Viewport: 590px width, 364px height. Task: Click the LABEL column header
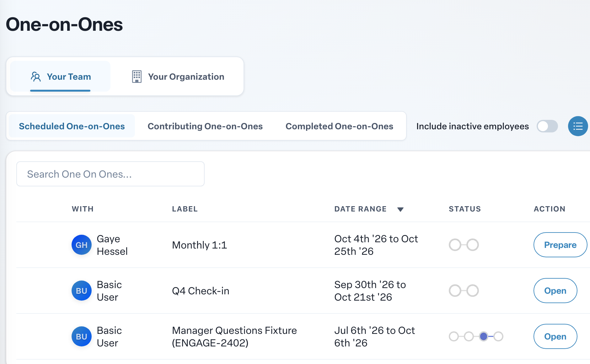(185, 209)
